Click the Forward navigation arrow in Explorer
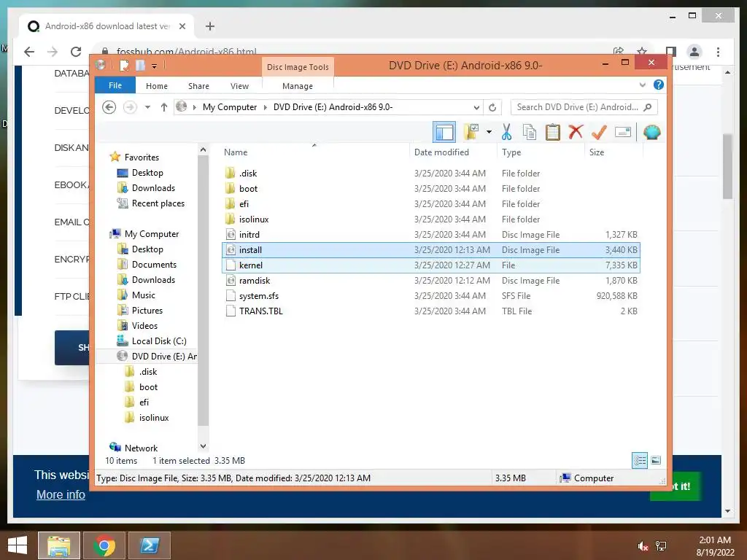 point(130,107)
